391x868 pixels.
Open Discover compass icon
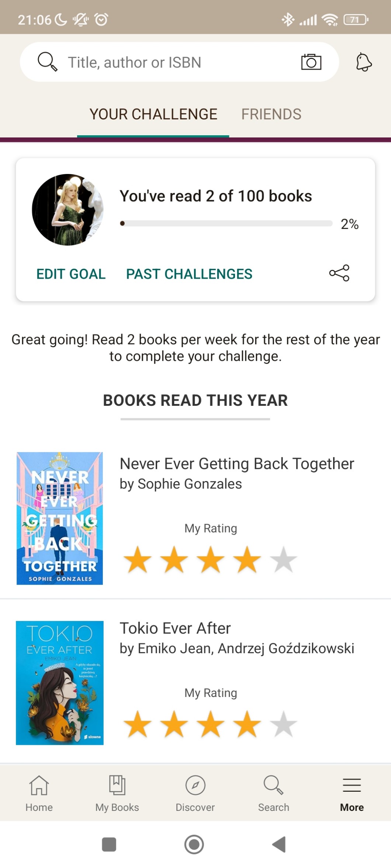pos(195,792)
